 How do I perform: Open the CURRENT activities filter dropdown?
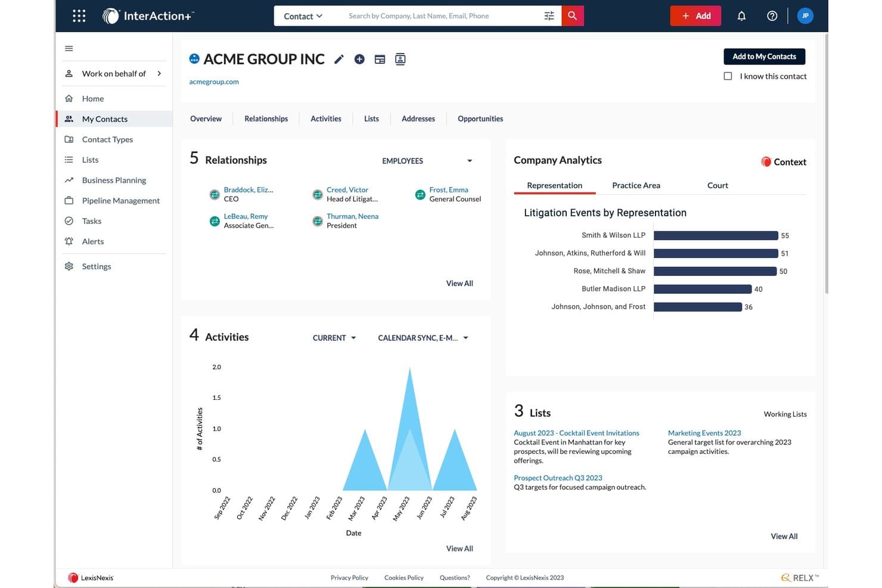(x=334, y=338)
